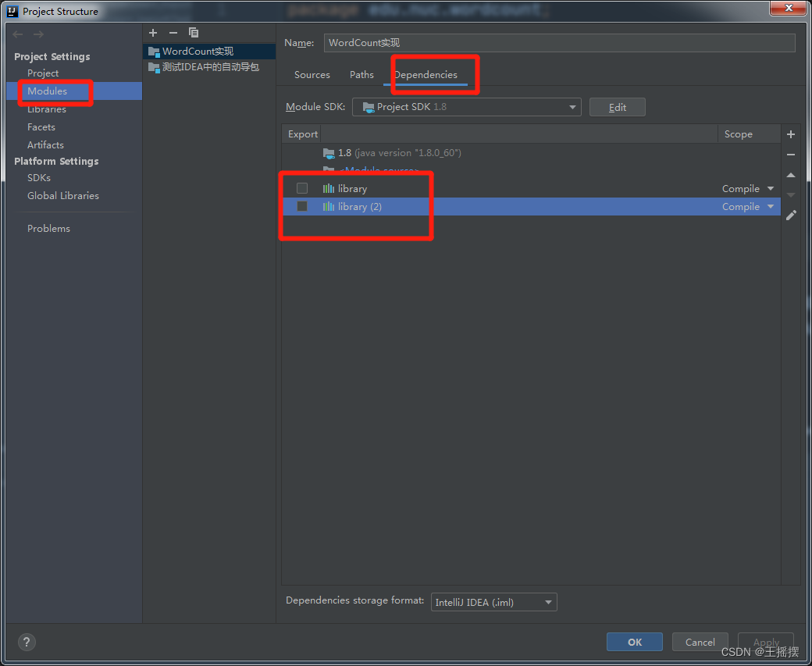Navigate forward with right arrow
The height and width of the screenshot is (666, 812).
(38, 34)
